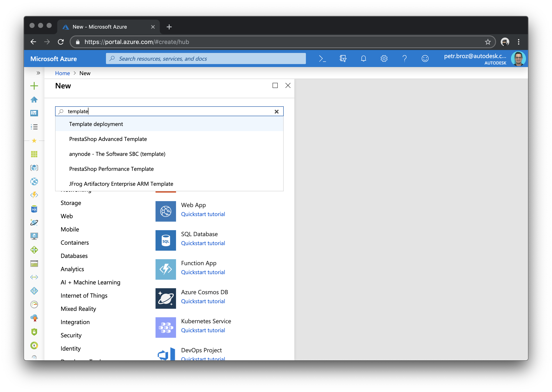
Task: Open Storage category
Action: coord(71,203)
